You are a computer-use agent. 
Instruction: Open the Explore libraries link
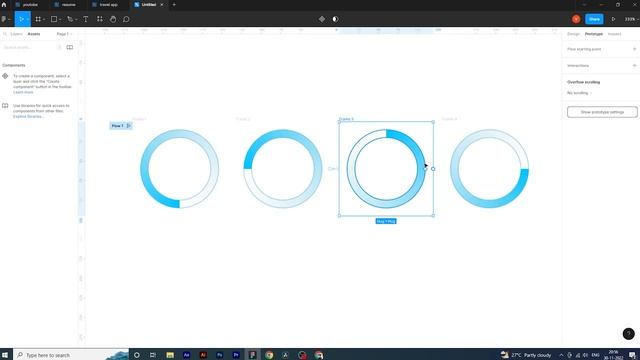tap(28, 116)
